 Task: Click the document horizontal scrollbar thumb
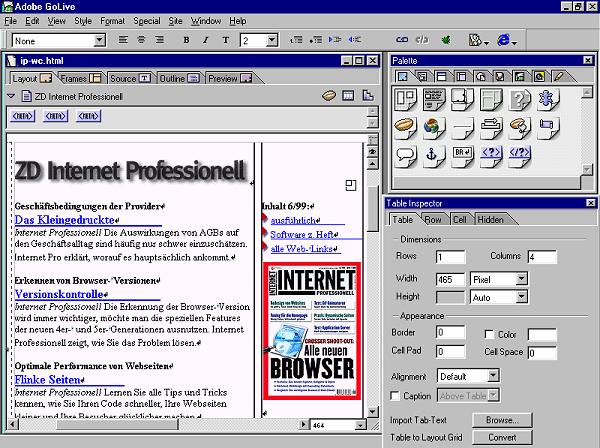[x=117, y=425]
